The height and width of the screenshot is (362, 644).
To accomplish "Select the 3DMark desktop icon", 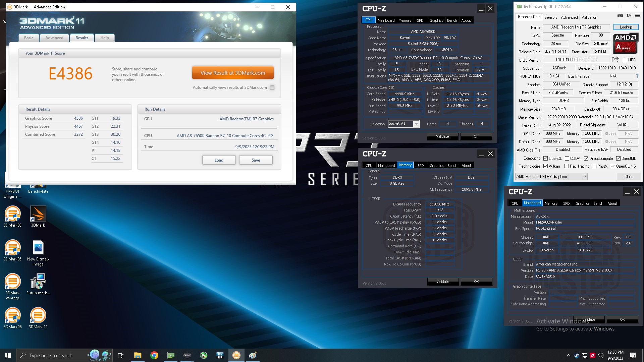I will [x=38, y=217].
